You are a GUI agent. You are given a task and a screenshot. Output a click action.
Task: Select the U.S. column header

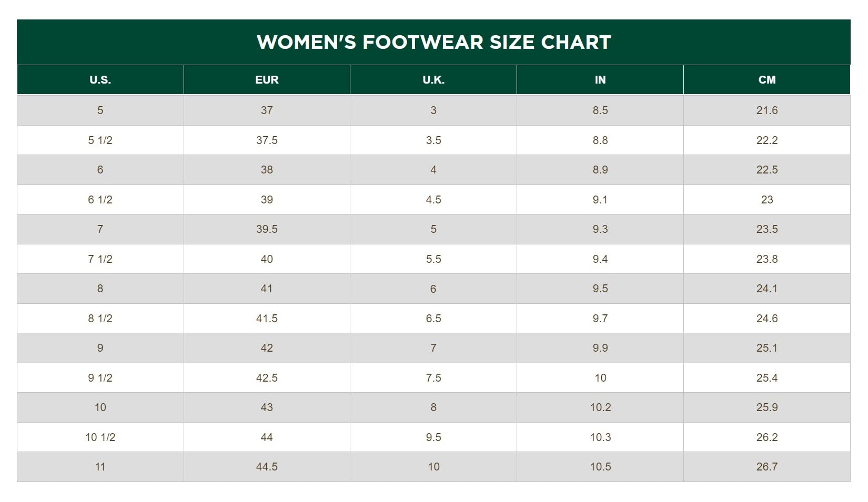pos(100,80)
